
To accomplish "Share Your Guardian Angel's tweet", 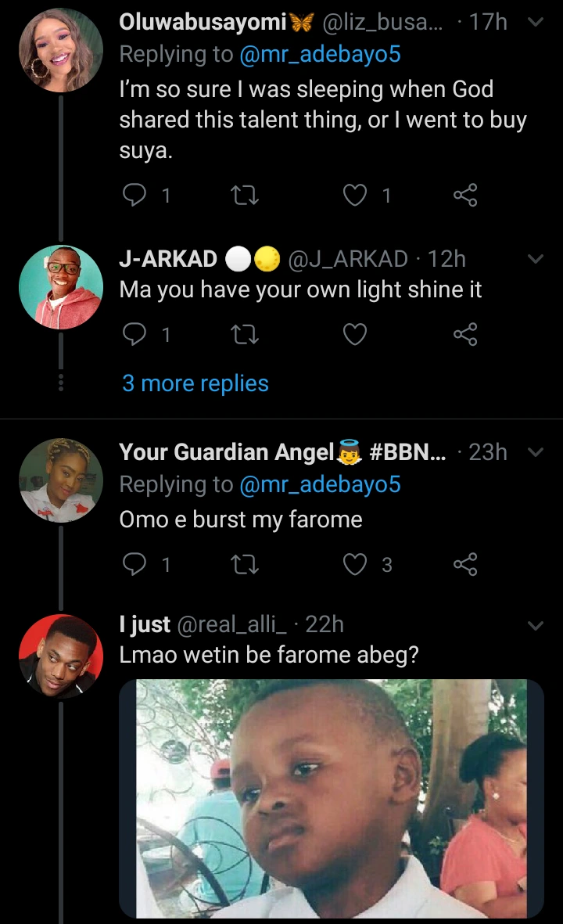I will pyautogui.click(x=465, y=564).
